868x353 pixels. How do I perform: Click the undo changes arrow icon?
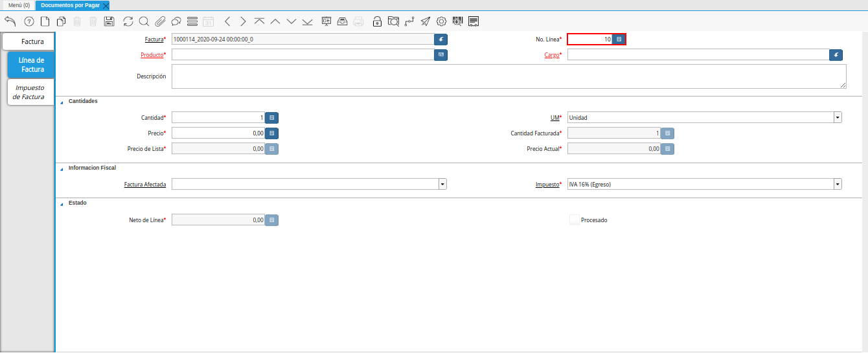pyautogui.click(x=10, y=21)
